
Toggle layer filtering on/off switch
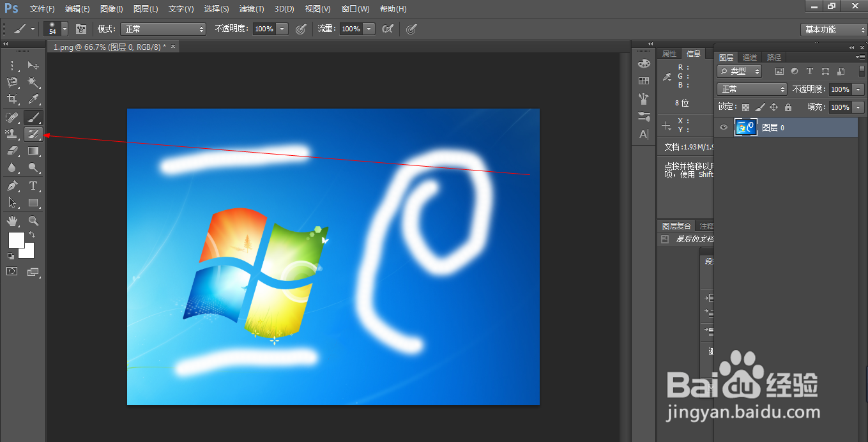(862, 71)
